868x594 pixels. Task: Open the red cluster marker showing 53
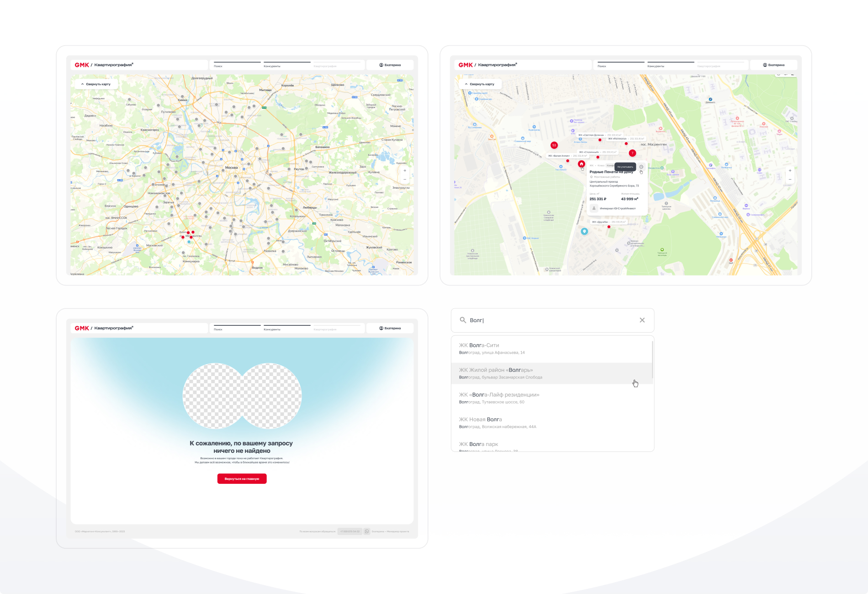point(554,145)
